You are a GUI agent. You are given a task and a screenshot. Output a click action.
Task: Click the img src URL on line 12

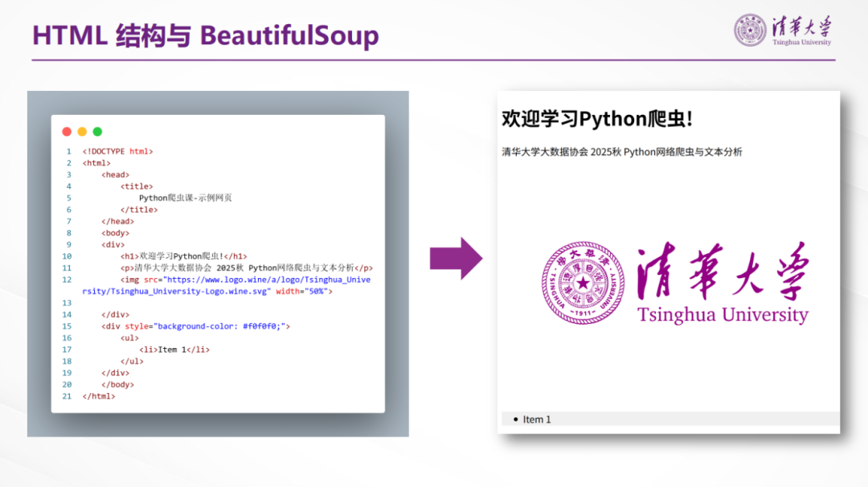tap(227, 285)
